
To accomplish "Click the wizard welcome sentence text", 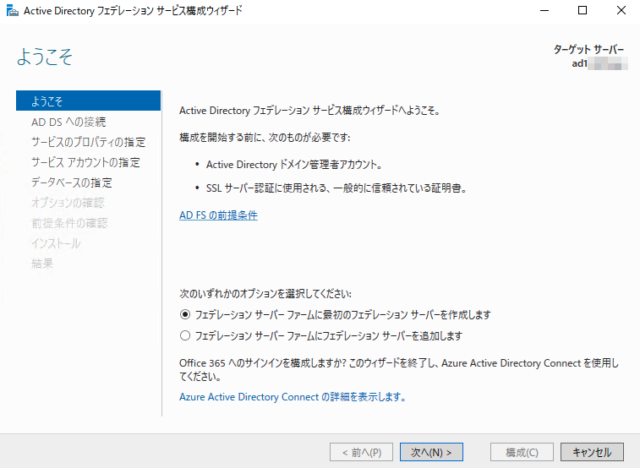I will pyautogui.click(x=310, y=111).
